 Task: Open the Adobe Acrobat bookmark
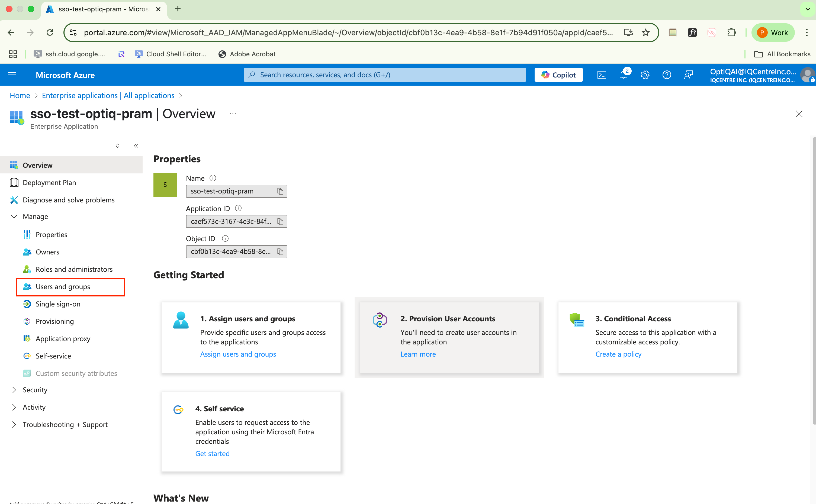tap(247, 54)
